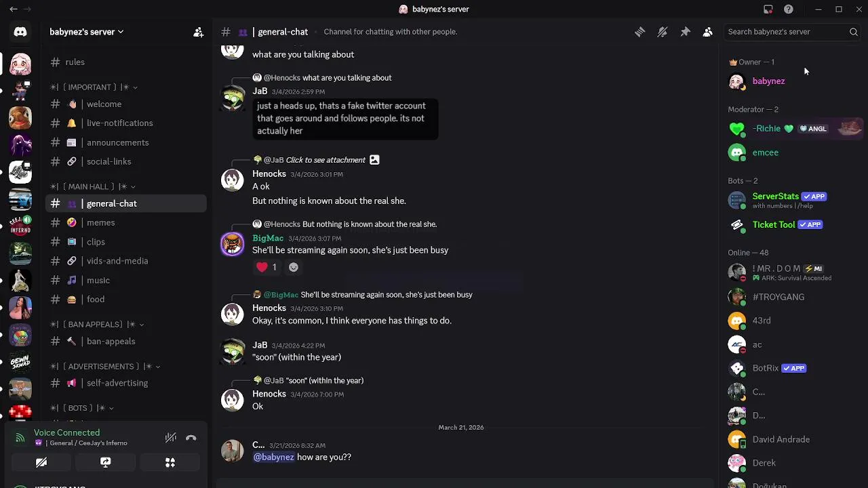
Task: Open pinned messages in channel header
Action: (685, 32)
